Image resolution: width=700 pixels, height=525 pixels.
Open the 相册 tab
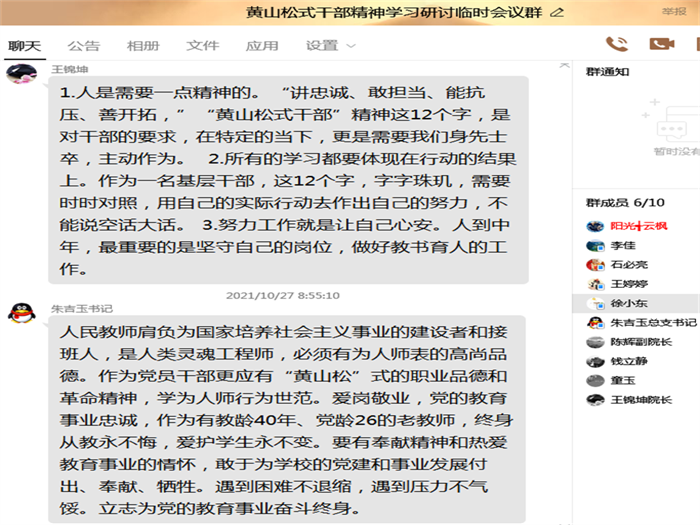(x=143, y=46)
